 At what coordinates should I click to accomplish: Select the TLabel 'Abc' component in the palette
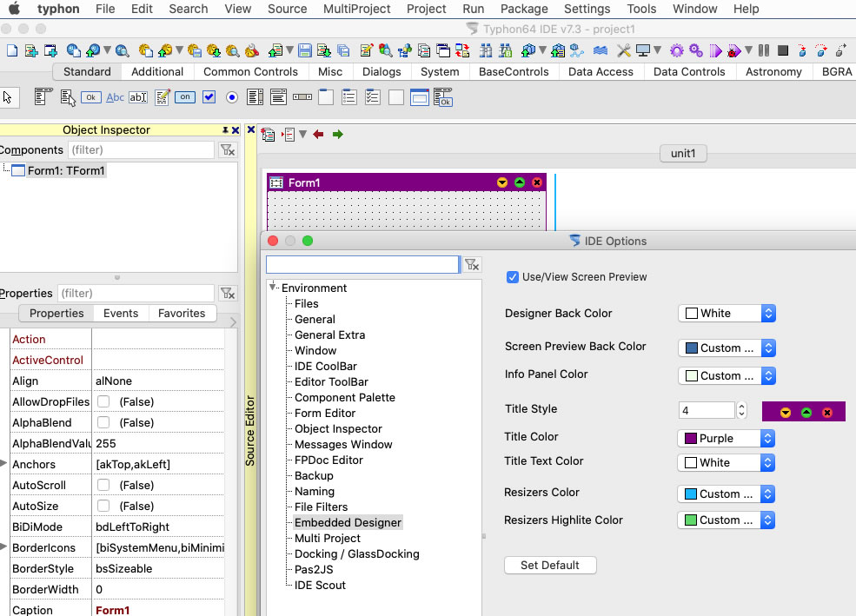tap(116, 97)
